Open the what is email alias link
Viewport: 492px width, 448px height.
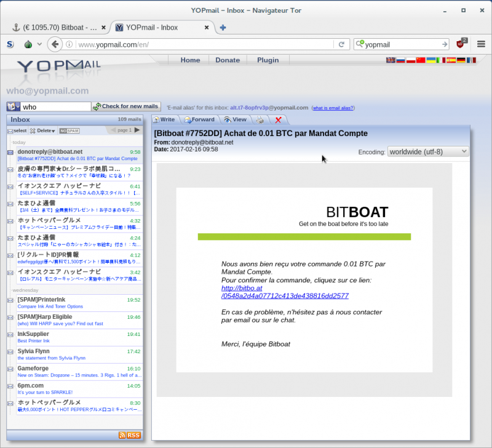[x=333, y=108]
